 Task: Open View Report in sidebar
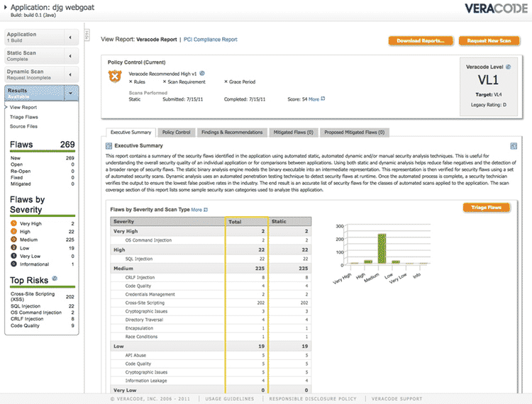click(x=23, y=108)
